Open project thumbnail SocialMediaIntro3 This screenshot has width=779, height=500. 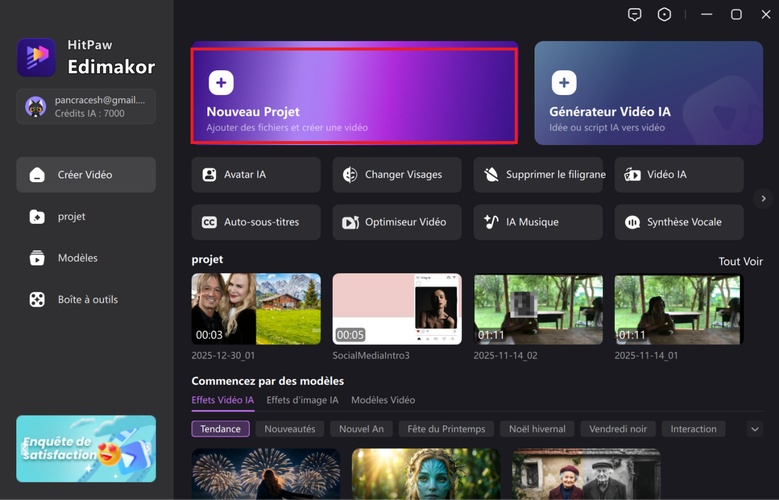(x=397, y=309)
